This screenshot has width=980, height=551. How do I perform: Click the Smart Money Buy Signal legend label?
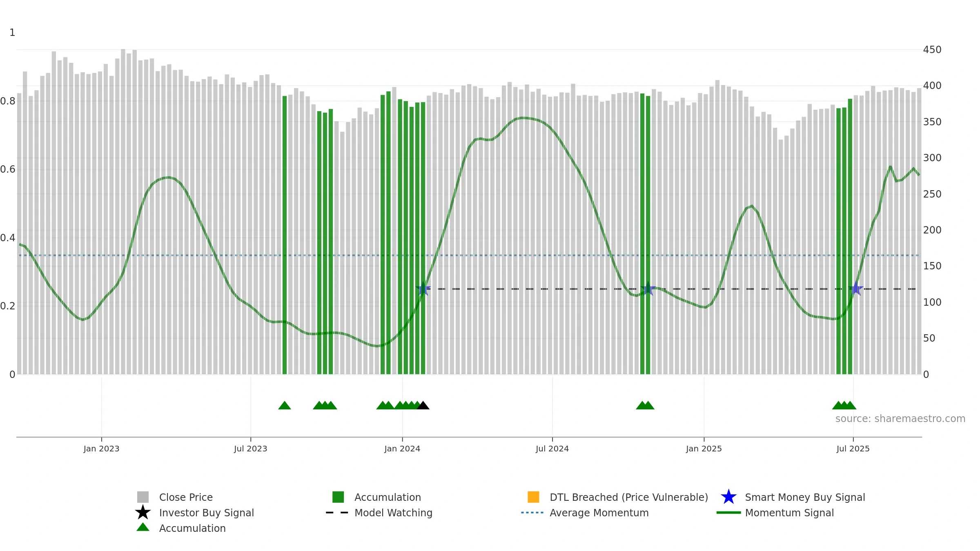point(805,497)
